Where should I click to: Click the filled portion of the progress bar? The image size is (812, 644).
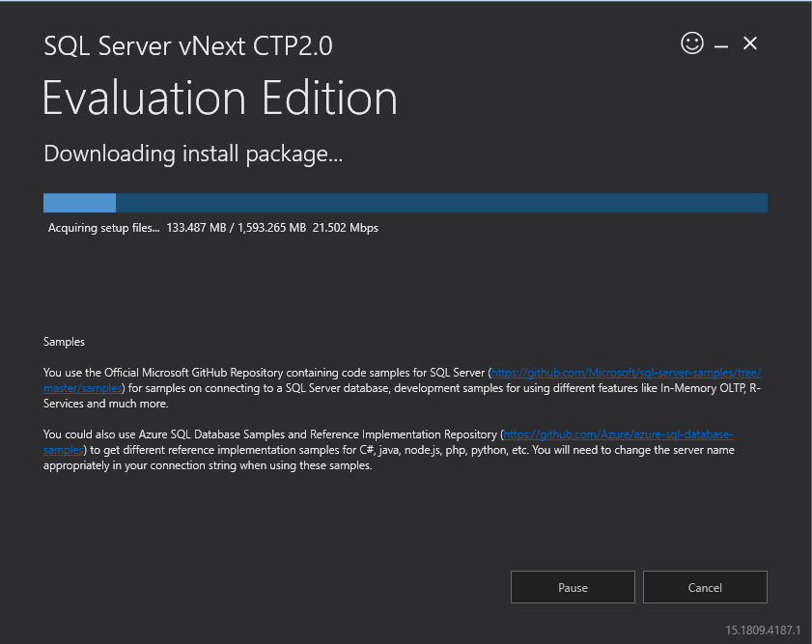pos(79,203)
